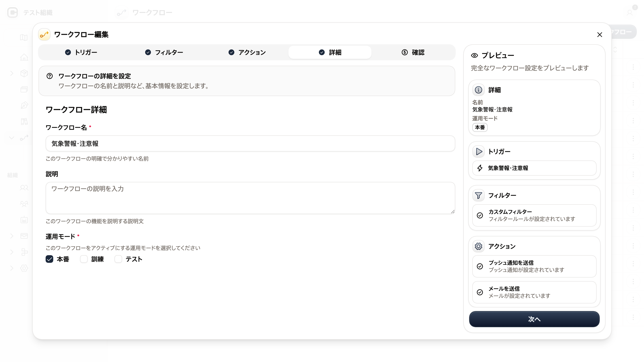Expand the hierarchy sidebar chevron

(12, 252)
